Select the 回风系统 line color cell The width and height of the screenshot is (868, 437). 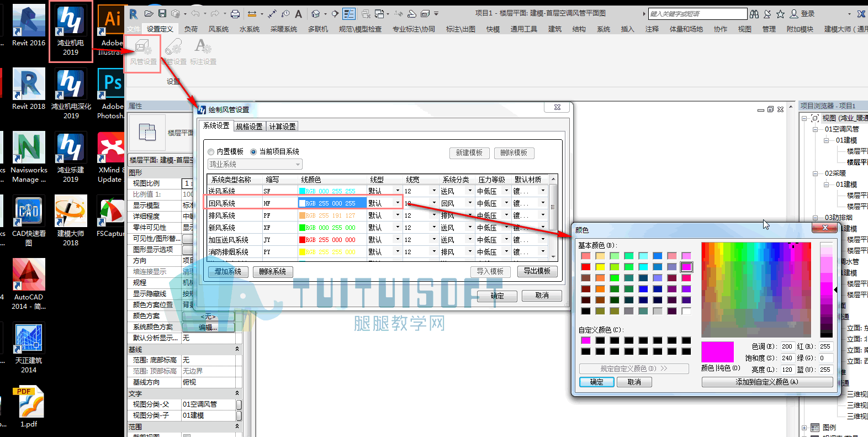click(332, 203)
